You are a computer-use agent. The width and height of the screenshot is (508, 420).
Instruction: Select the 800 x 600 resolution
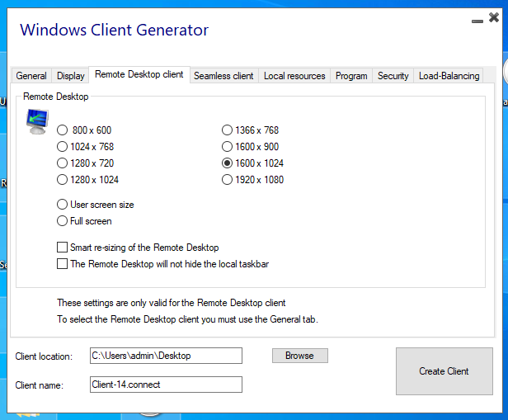coord(63,130)
